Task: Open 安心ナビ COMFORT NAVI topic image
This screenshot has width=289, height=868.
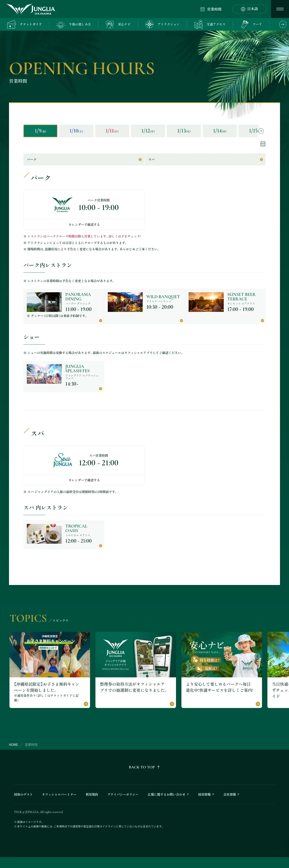Action: [222, 654]
